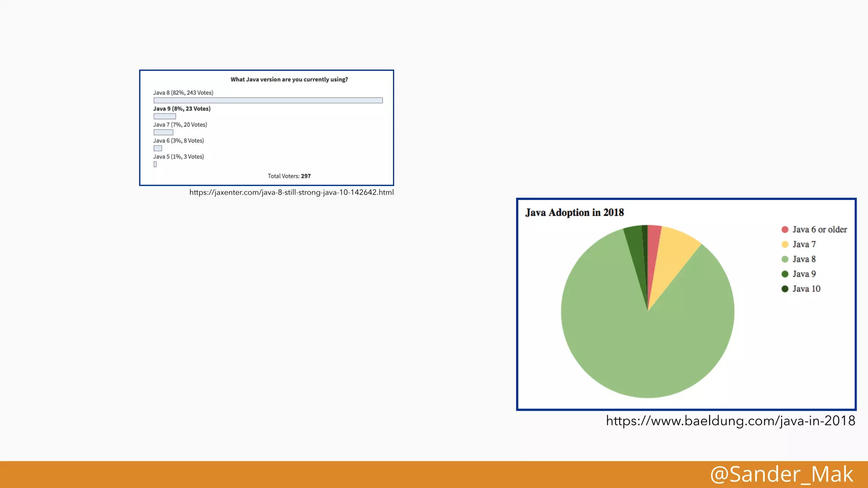Click the poll question 'What Java version are you currently using?'
Screen dimensions: 868x488
(x=289, y=80)
